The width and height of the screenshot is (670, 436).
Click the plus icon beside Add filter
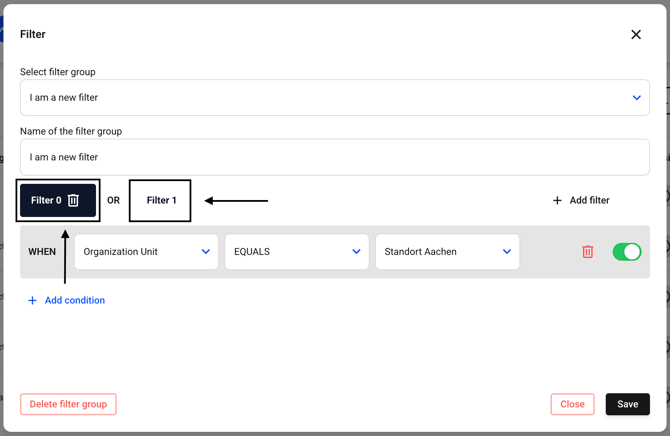click(557, 200)
